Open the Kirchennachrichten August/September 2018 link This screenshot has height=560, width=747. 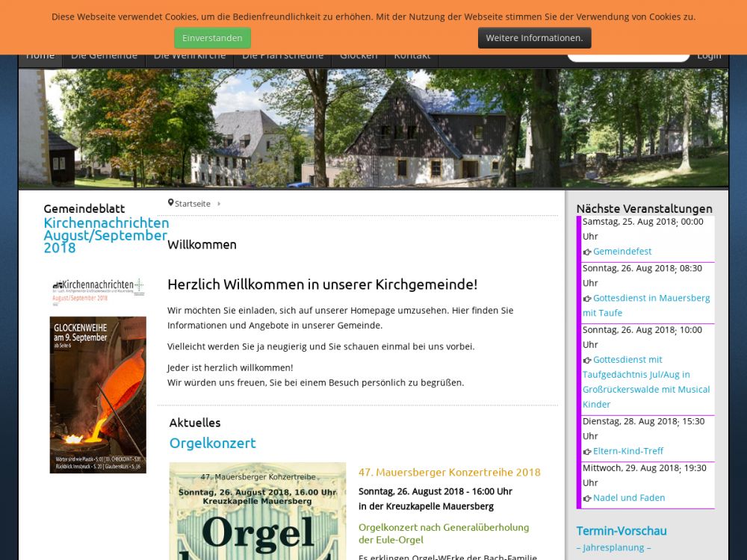click(105, 235)
